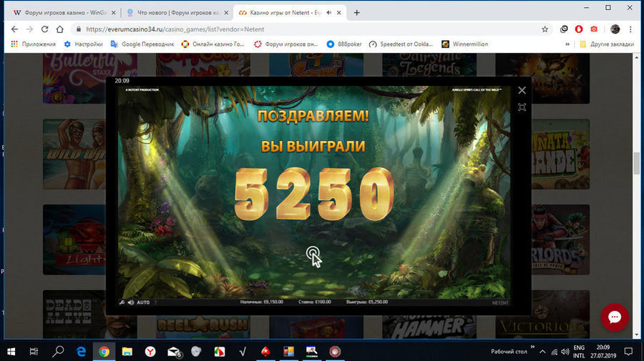Open PokerStars taskbar icon
644x361 pixels.
265,352
